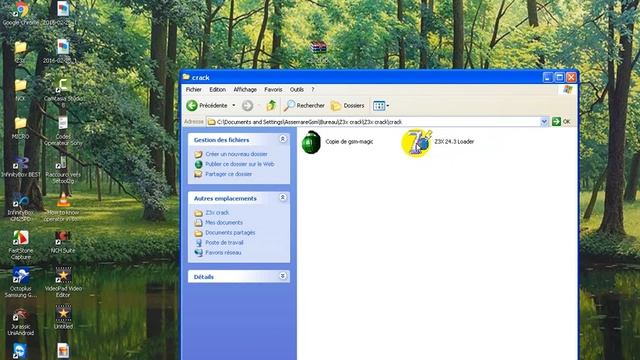The image size is (640, 360).
Task: Select the Untitled VideoPad project icon
Action: 63,318
